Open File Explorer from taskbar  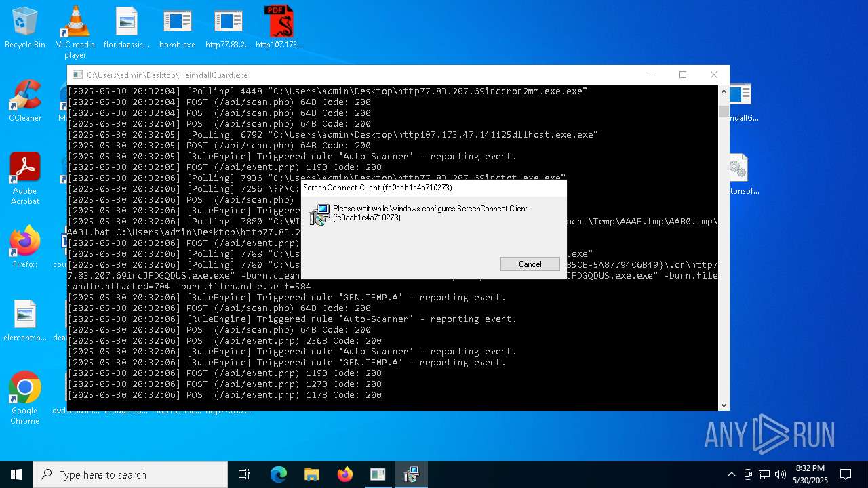pos(311,474)
